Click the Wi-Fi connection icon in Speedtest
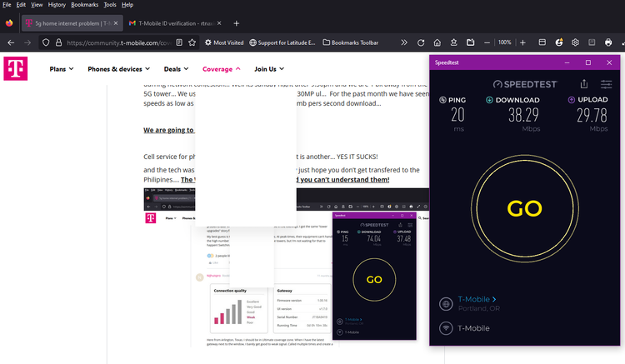Viewport: 625px width, 364px height. (446, 328)
